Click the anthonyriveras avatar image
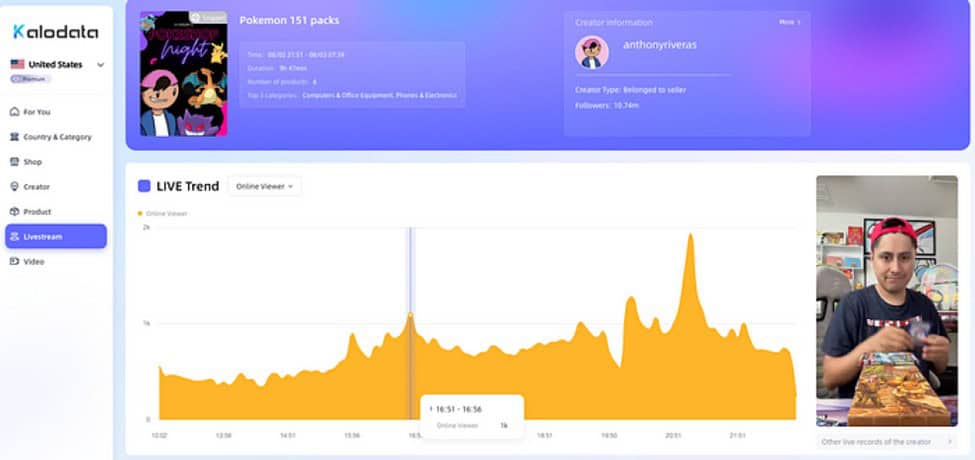The height and width of the screenshot is (460, 975). 592,52
